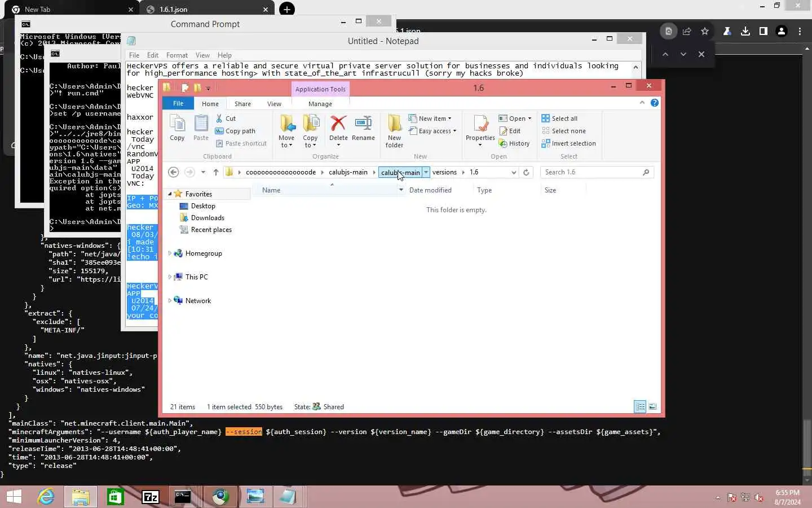The width and height of the screenshot is (812, 508).
Task: Open Windows Start button
Action: [14, 497]
